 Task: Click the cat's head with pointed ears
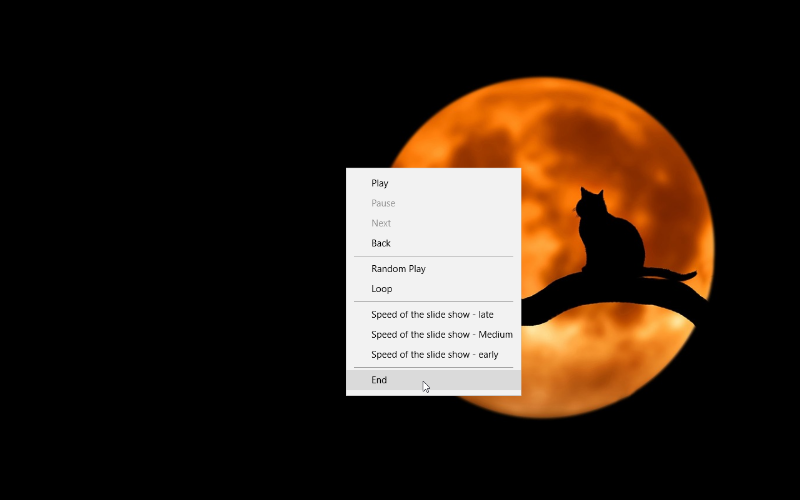590,203
